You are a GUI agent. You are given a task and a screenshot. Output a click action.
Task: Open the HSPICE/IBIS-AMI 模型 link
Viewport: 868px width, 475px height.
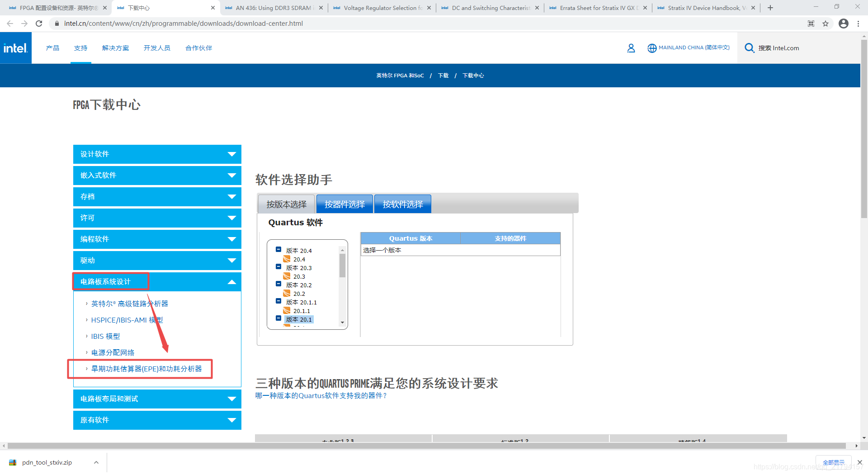pyautogui.click(x=127, y=320)
